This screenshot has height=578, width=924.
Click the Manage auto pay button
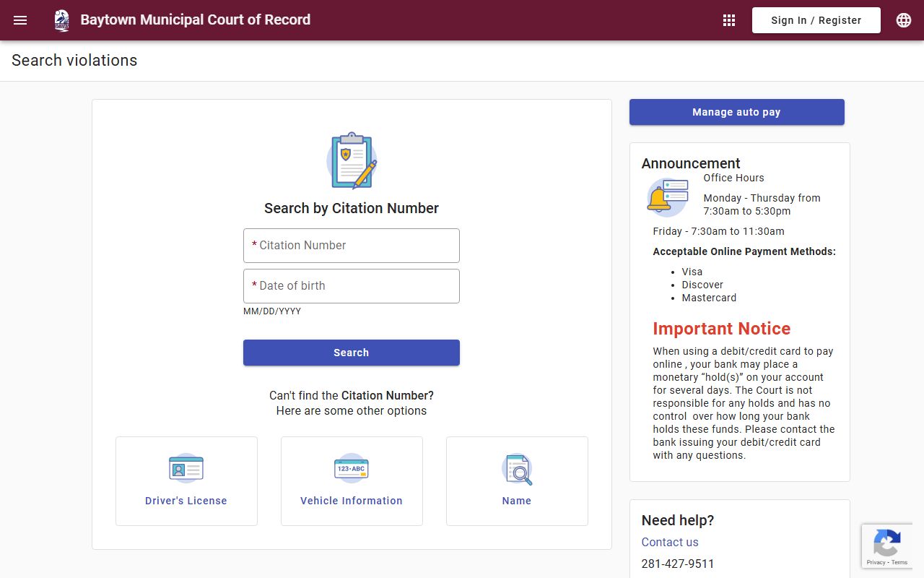pyautogui.click(x=737, y=112)
